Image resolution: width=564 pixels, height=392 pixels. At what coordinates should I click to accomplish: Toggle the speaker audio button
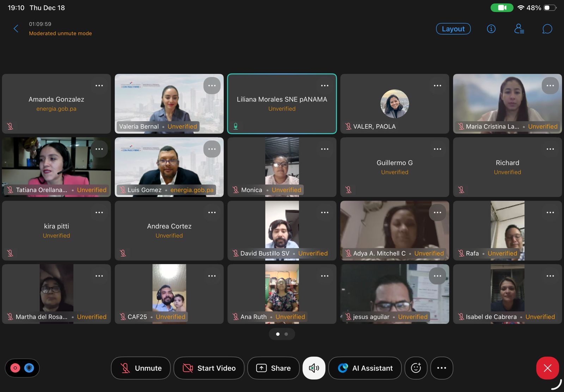(314, 368)
